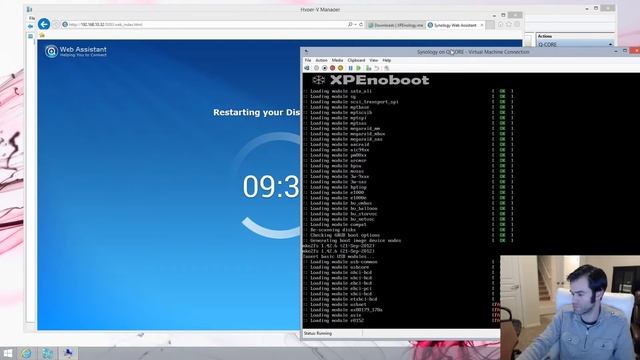Open address bar dropdown arrow in IE
Image resolution: width=640 pixels, height=360 pixels.
(x=356, y=24)
